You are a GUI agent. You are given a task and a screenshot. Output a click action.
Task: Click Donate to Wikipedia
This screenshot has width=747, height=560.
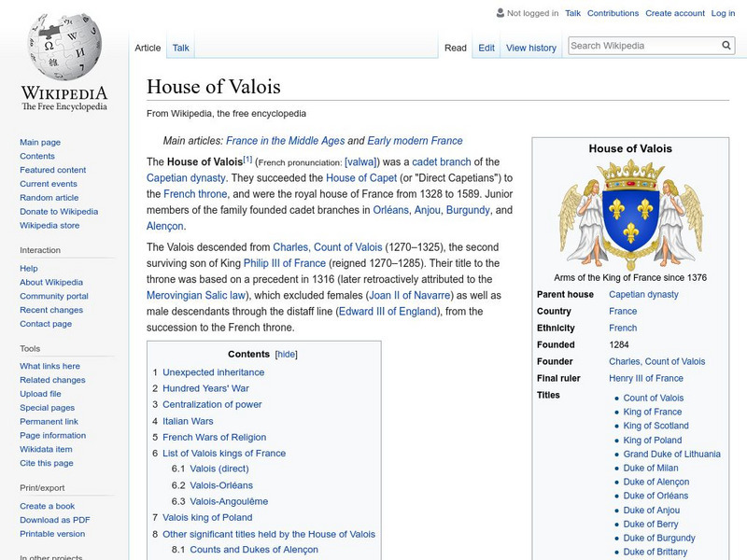(x=59, y=212)
